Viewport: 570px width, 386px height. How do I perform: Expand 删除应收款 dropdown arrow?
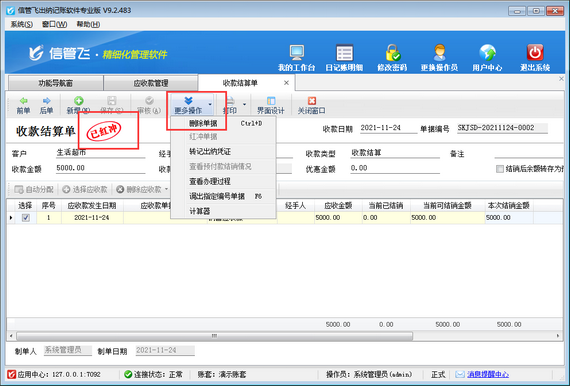[166, 189]
